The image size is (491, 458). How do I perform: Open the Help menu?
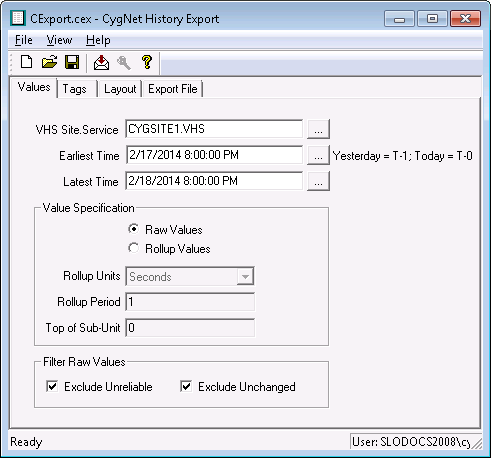98,40
